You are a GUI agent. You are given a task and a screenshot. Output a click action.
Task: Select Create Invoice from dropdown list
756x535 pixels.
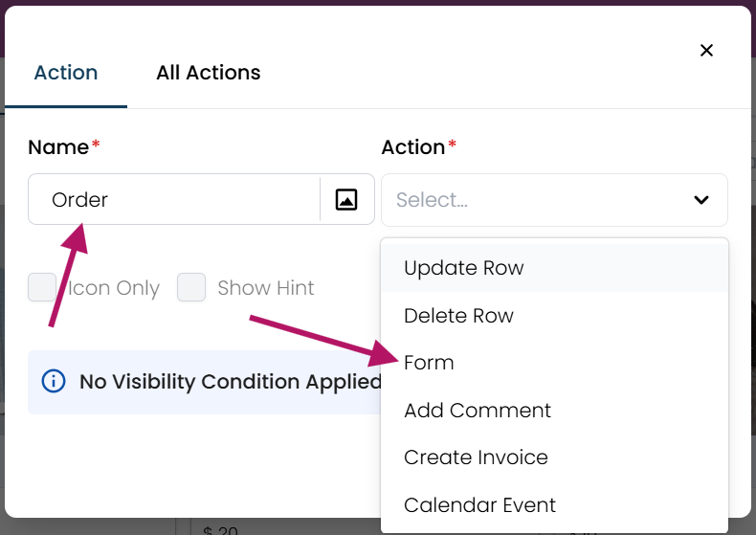[476, 457]
